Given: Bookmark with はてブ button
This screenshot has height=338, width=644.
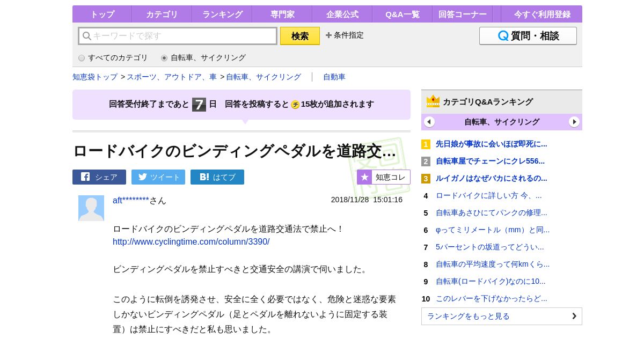Looking at the screenshot, I should tap(217, 177).
